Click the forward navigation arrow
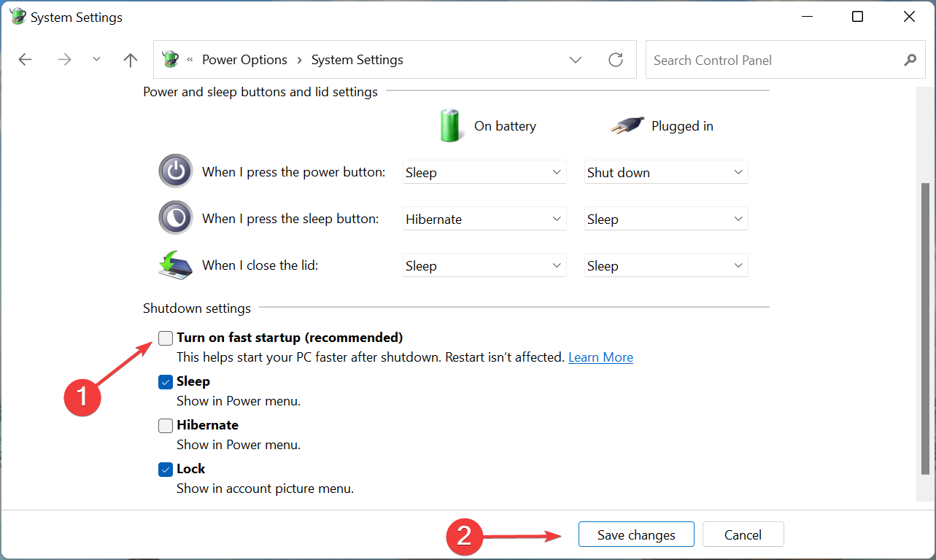 (64, 60)
